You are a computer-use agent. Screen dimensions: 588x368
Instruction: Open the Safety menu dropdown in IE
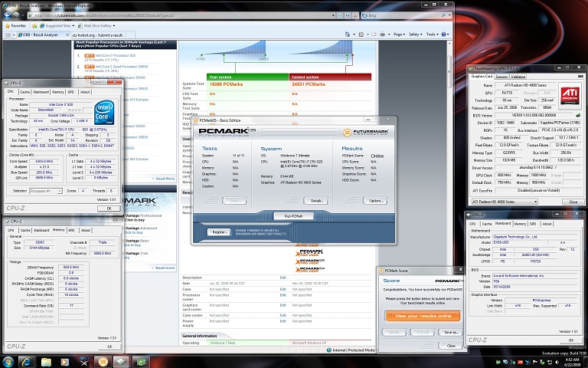(416, 34)
